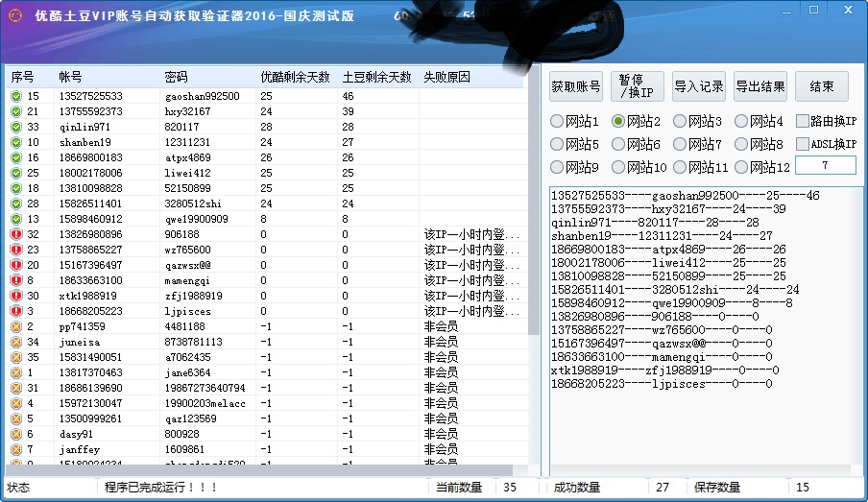
Task: Click green check icon for row 10
Action: (16, 142)
